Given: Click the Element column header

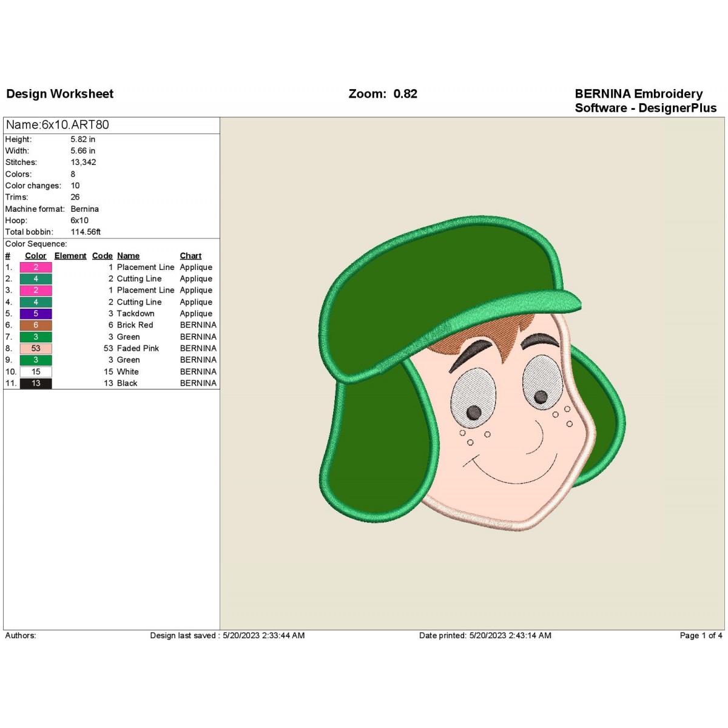Looking at the screenshot, I should click(x=70, y=256).
